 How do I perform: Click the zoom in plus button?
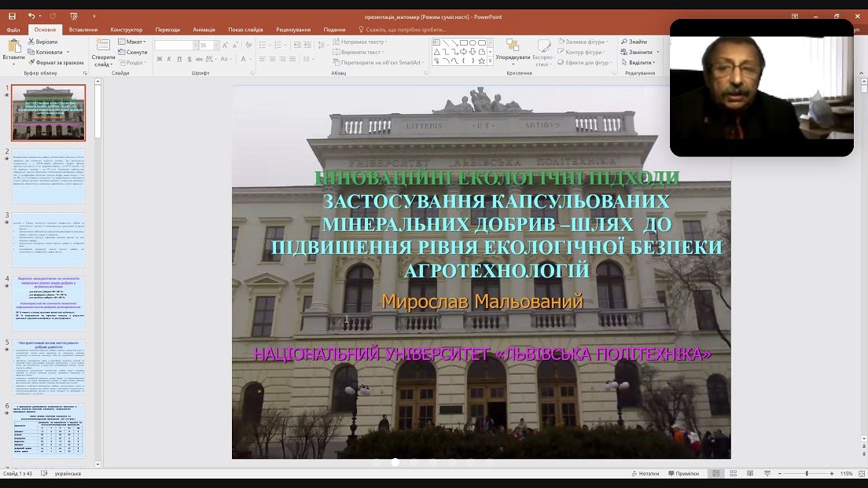(x=832, y=474)
